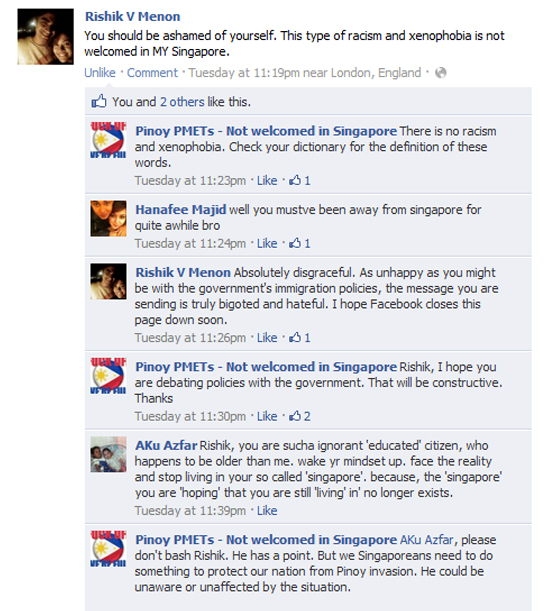Open Hanafee Majid's profile picture
The width and height of the screenshot is (548, 611).
tap(108, 219)
